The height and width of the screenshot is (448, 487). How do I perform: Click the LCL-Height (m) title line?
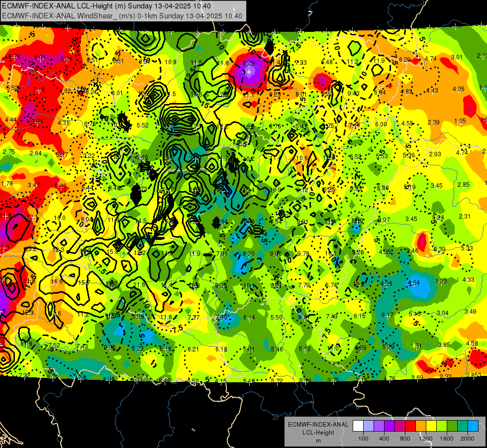click(106, 6)
